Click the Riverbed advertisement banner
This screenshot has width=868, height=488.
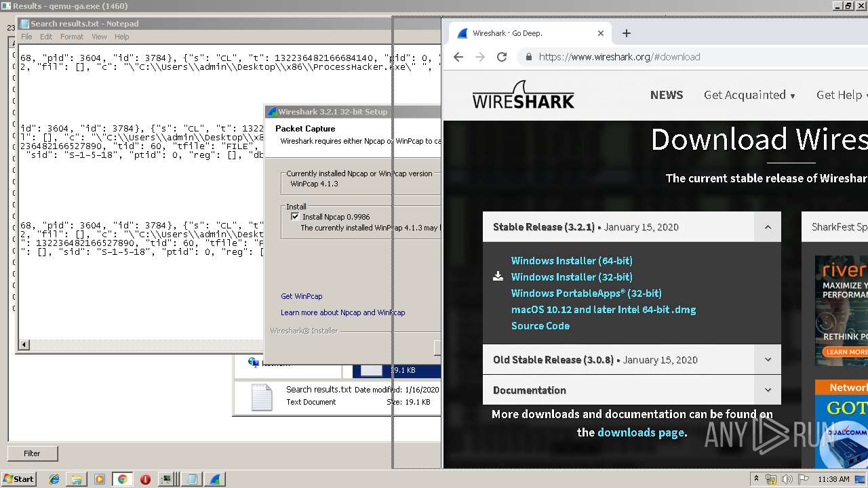841,310
